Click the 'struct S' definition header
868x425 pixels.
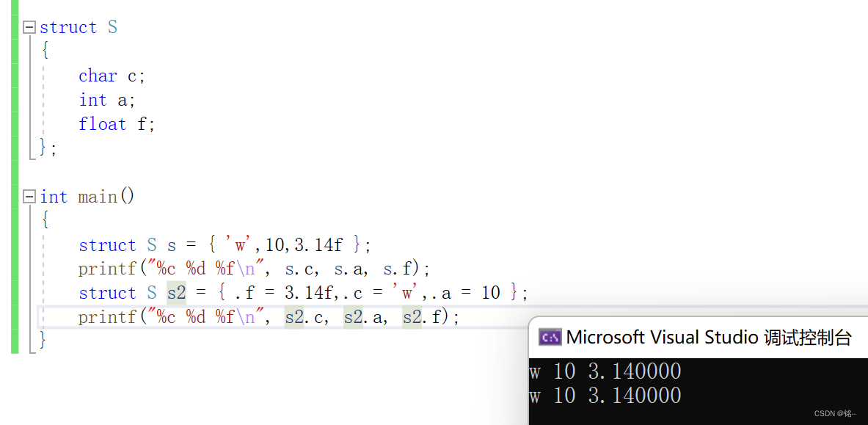coord(78,27)
